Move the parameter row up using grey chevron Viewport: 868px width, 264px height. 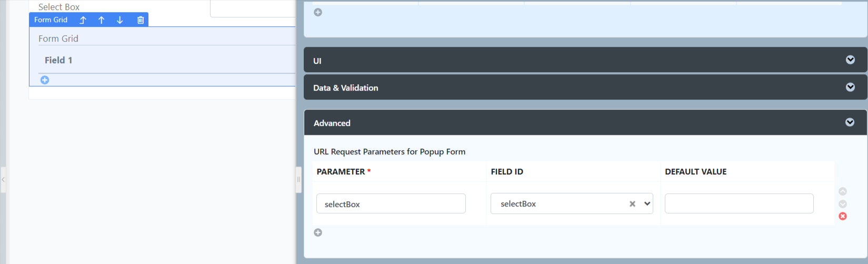click(843, 191)
